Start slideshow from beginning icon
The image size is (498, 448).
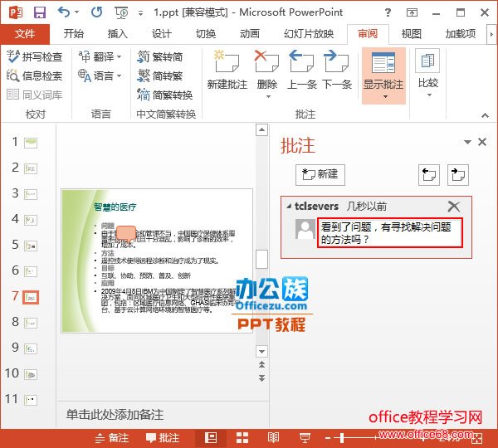coord(121,12)
